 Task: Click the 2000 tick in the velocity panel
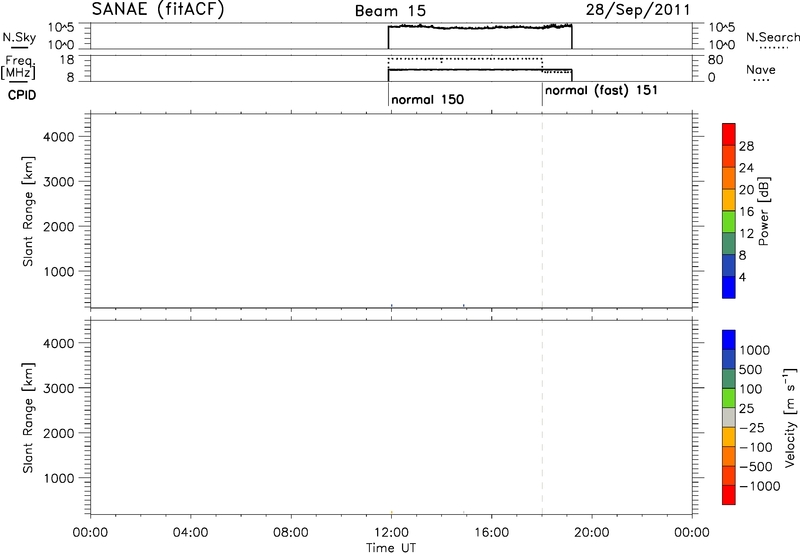tap(59, 433)
